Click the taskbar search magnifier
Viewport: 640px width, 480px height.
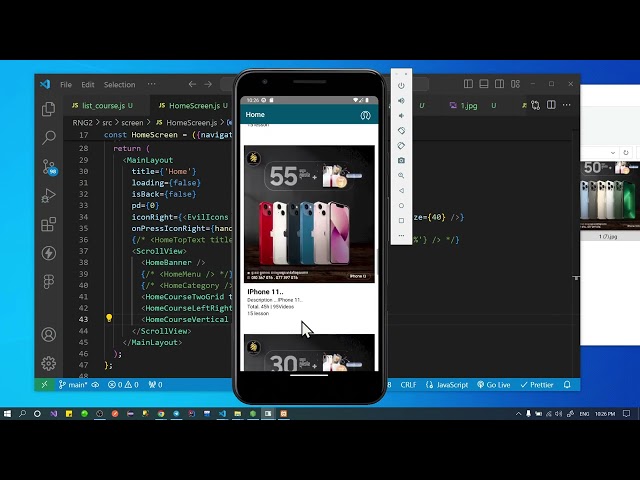coord(22,413)
